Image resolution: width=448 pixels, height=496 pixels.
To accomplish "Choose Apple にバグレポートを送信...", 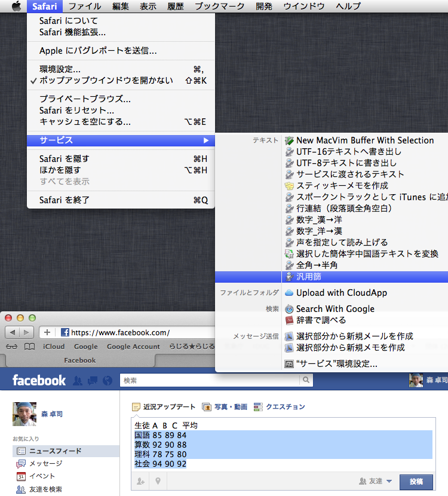I will (x=121, y=51).
